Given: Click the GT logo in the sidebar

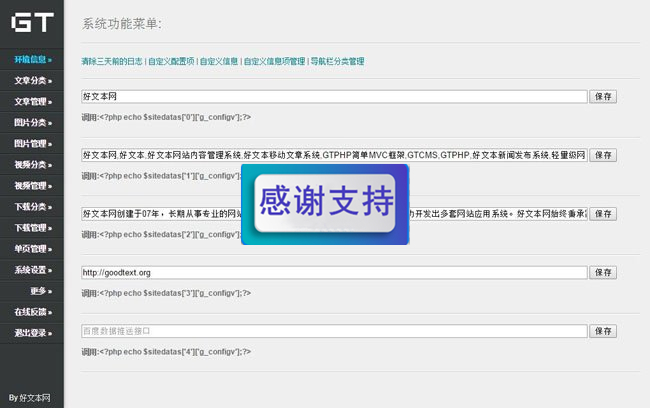Looking at the screenshot, I should (x=32, y=22).
